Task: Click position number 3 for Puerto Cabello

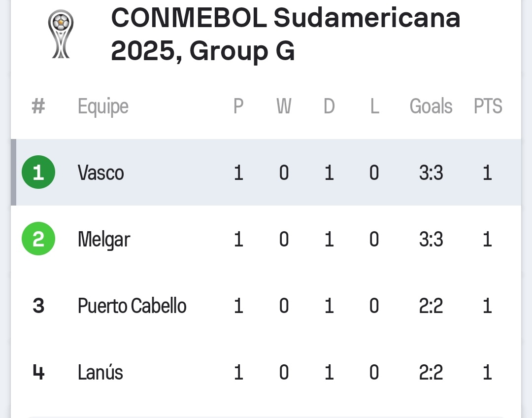Action: pyautogui.click(x=38, y=306)
